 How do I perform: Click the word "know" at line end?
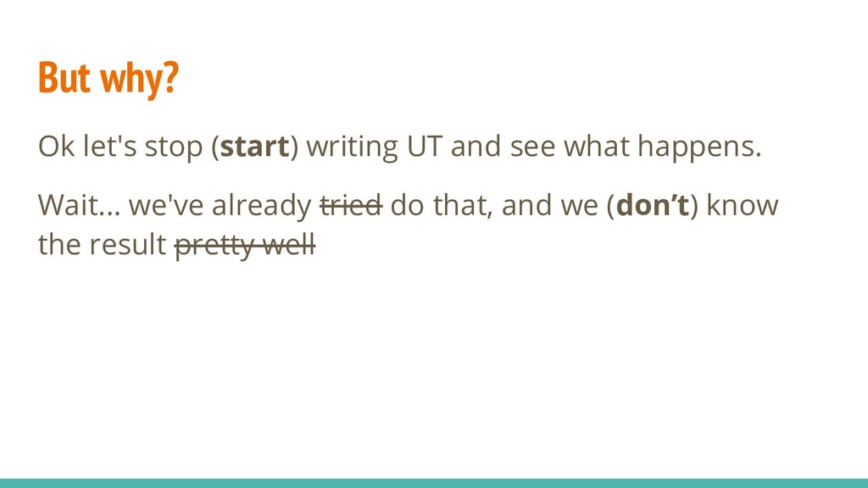point(743,205)
